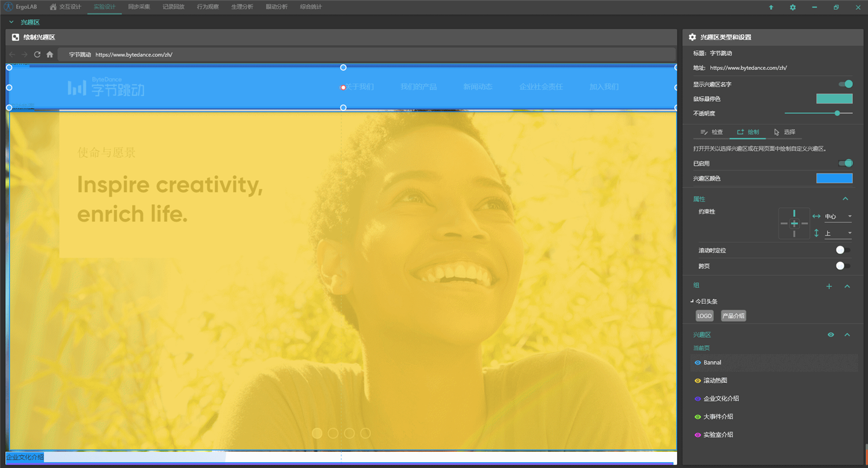Collapse the 属性 section
The image size is (868, 468).
845,199
